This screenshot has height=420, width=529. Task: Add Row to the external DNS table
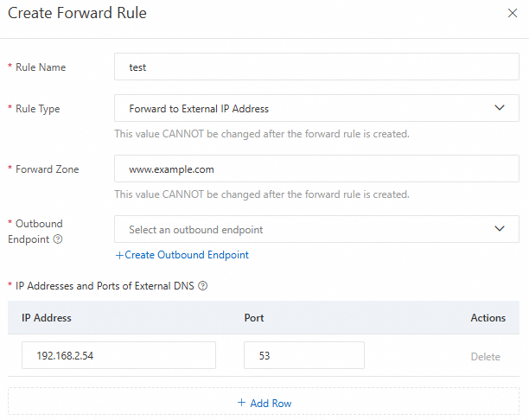270,403
